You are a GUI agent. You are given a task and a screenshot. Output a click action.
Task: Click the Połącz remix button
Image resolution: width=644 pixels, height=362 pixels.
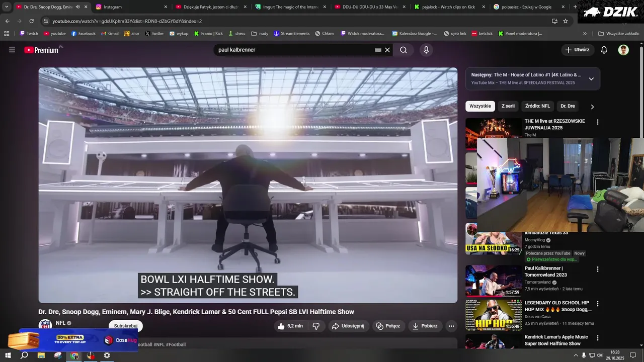pos(388,326)
